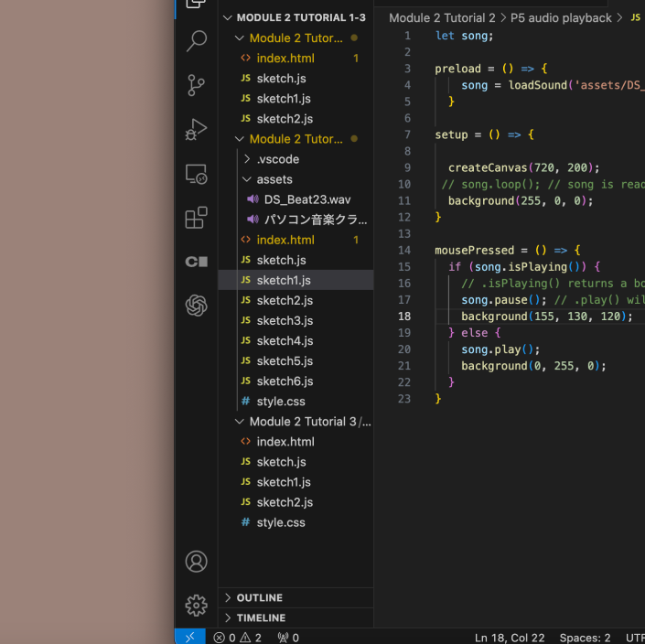Screen dimensions: 645x644
Task: Open sketch.js below the assets folder
Action: coord(296,260)
